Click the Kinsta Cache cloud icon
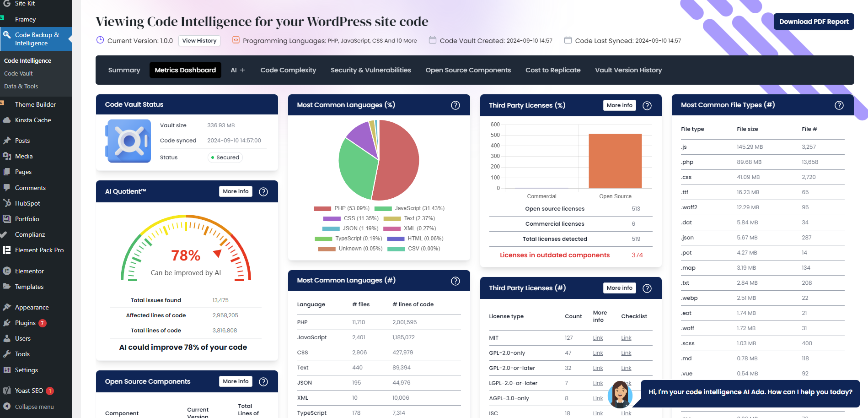 point(6,120)
